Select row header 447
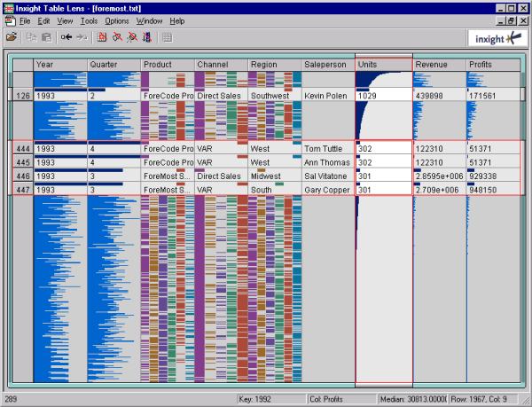Image resolution: width=532 pixels, height=407 pixels. click(23, 190)
